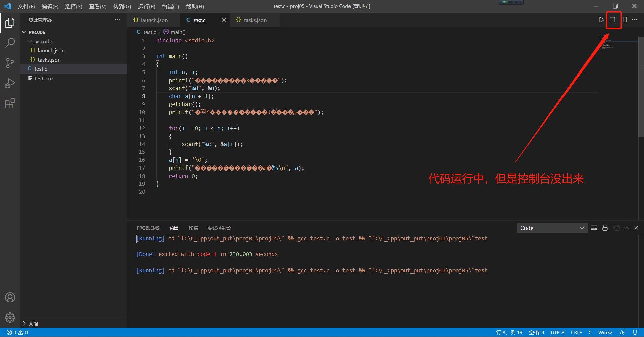Split the editor to the right
This screenshot has height=337, width=644.
pyautogui.click(x=624, y=20)
